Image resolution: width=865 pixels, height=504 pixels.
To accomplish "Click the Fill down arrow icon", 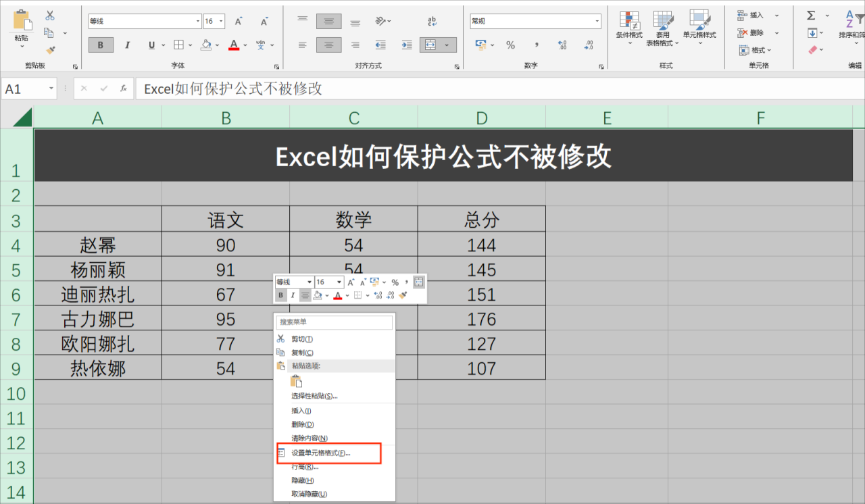I will click(x=812, y=32).
